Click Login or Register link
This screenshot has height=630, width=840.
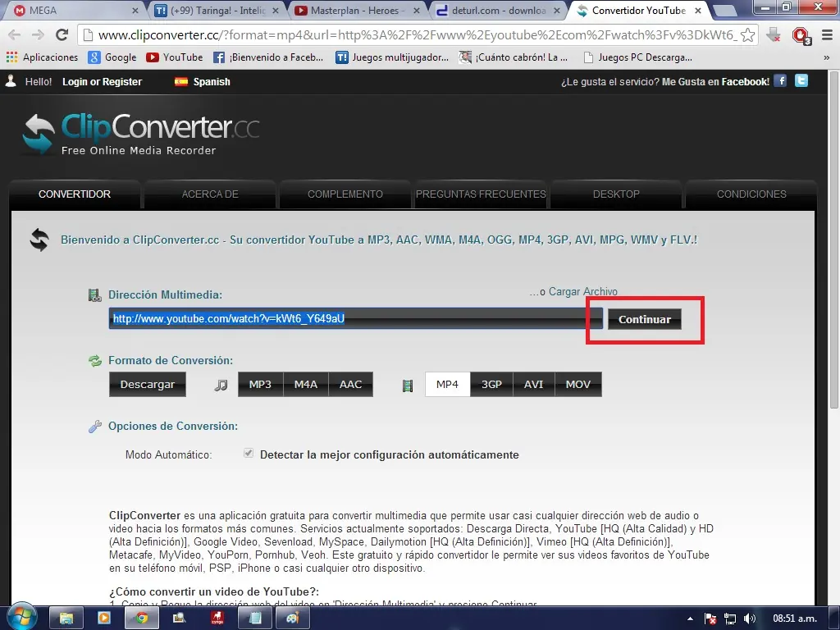102,82
